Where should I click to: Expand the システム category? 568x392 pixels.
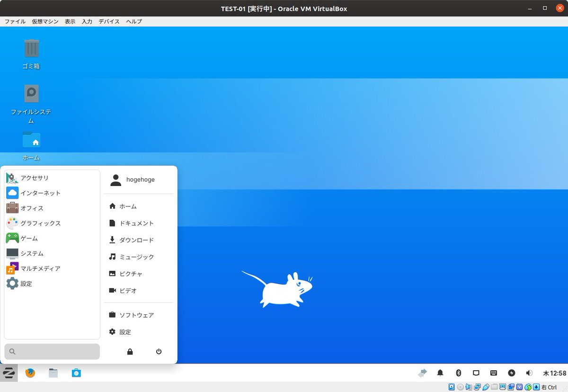tap(52, 254)
